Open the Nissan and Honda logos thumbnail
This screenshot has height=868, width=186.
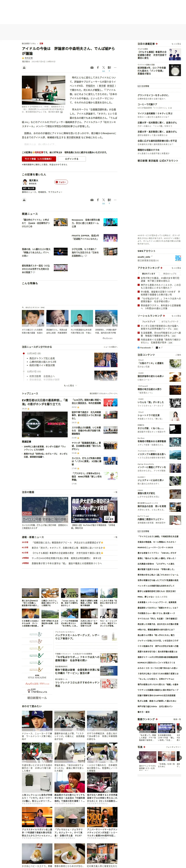pos(45,424)
